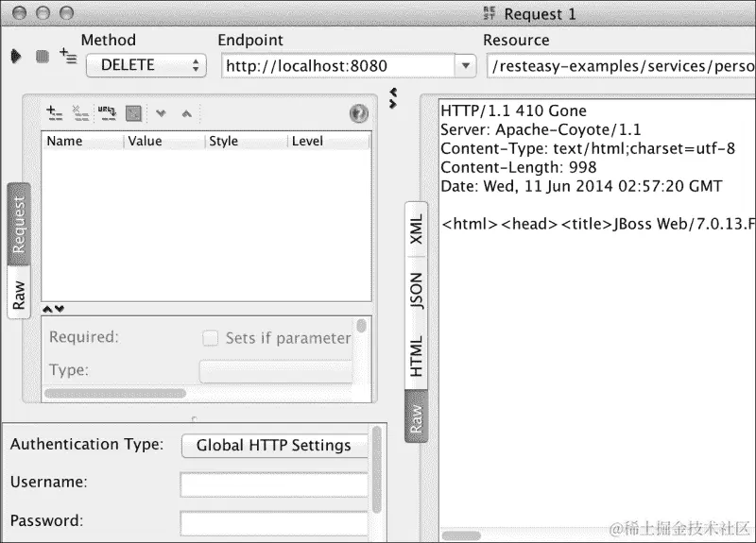The image size is (756, 543).
Task: Click the Authentication Type label
Action: tap(87, 444)
